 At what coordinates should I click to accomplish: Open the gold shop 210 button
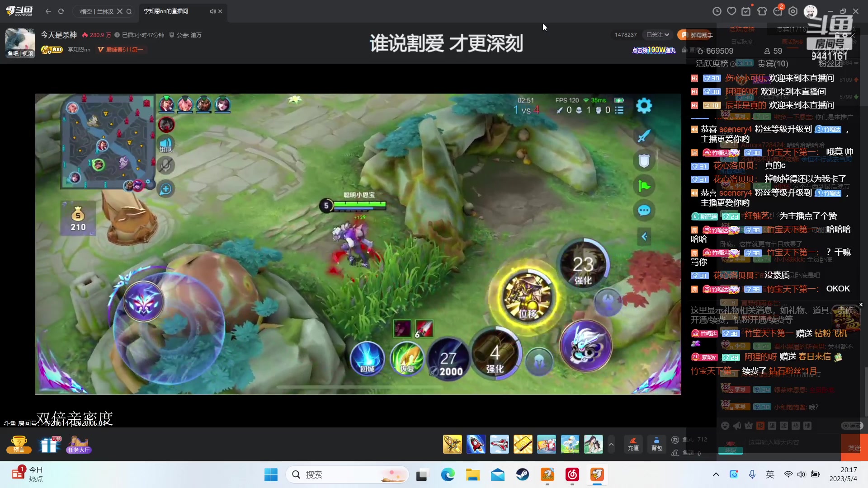(x=78, y=219)
